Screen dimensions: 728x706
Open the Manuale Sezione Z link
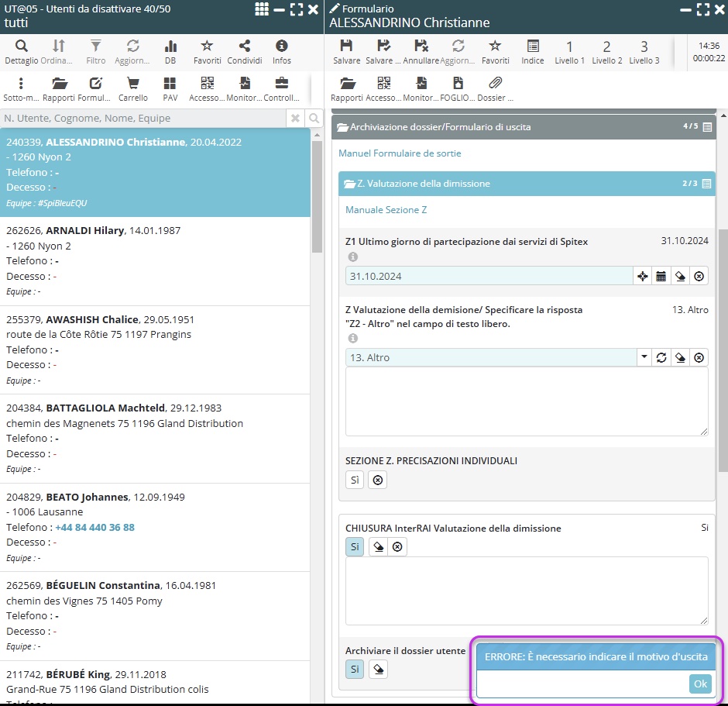386,210
